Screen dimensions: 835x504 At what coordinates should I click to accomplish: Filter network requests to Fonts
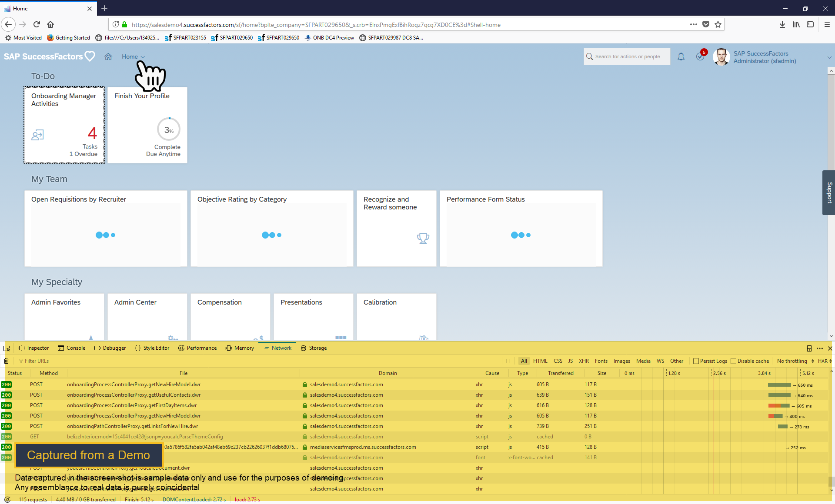click(x=601, y=361)
